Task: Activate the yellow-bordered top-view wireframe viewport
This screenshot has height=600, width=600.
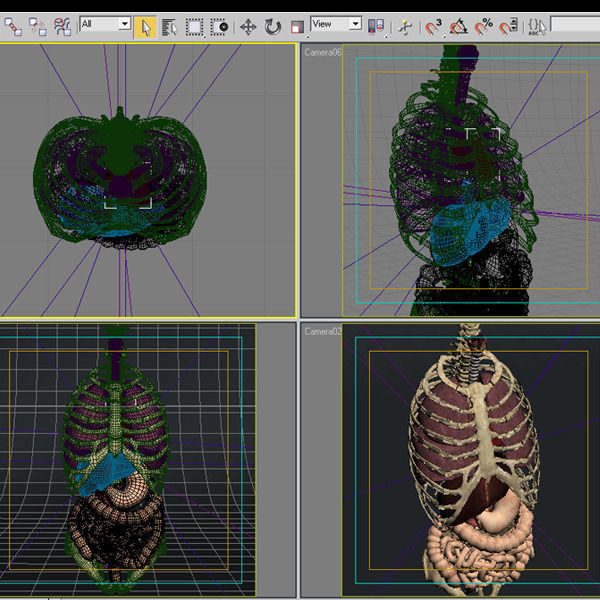Action: coord(148,180)
